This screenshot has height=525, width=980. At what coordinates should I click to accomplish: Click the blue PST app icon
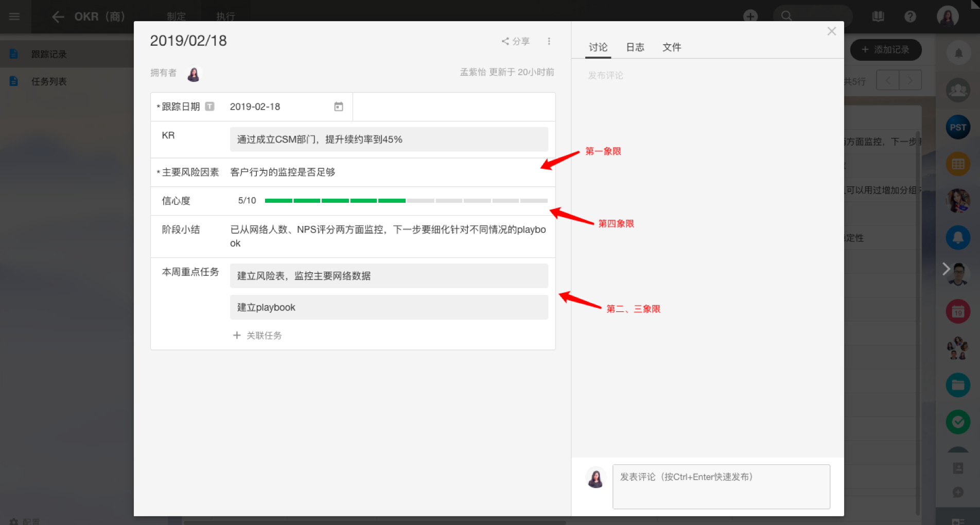(957, 127)
